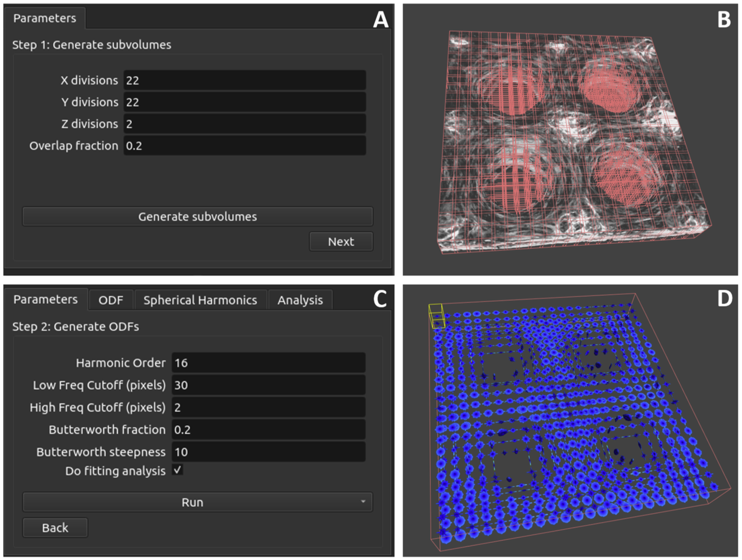Click the Back button in Step 2
This screenshot has height=560, width=742.
pos(55,528)
